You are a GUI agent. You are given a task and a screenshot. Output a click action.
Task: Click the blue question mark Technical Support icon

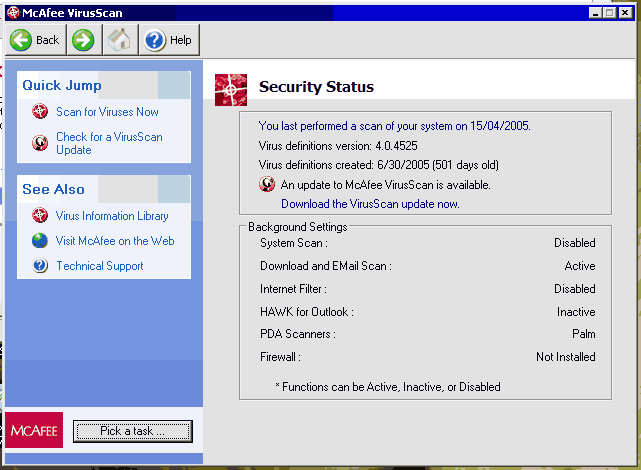tap(40, 265)
